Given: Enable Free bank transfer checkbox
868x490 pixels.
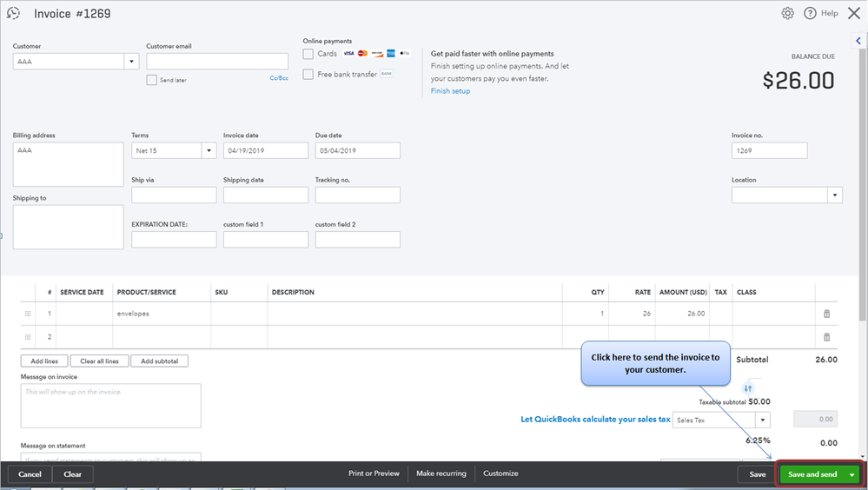Looking at the screenshot, I should click(308, 74).
